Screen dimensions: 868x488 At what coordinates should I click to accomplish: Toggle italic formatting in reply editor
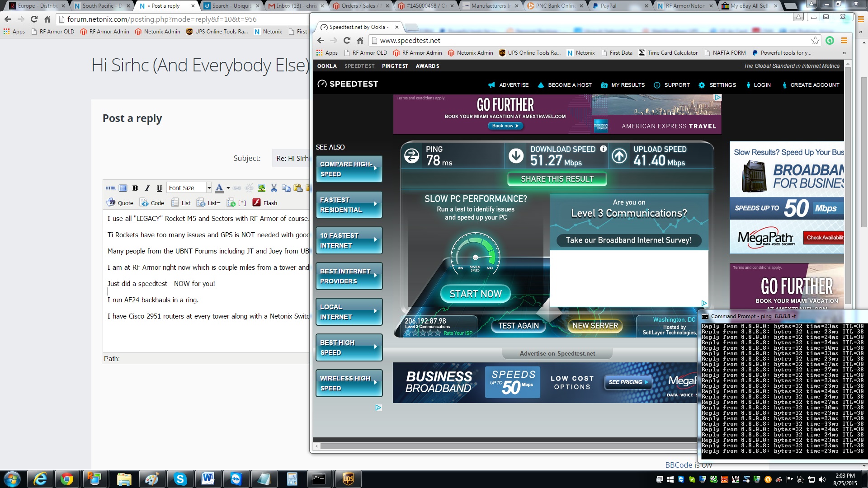[147, 188]
